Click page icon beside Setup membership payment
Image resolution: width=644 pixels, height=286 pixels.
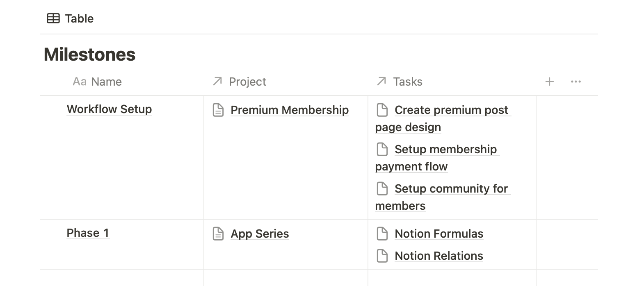(382, 149)
